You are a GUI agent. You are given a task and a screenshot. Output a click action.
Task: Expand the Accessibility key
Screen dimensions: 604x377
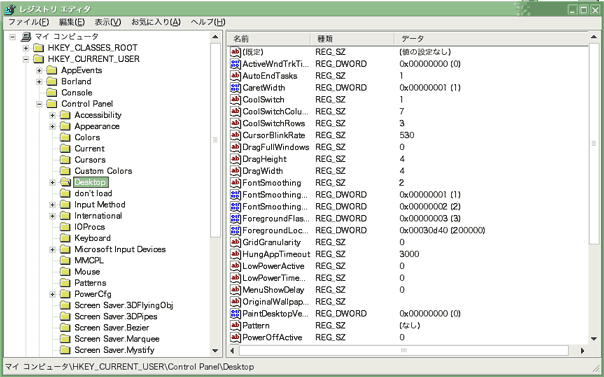click(x=52, y=115)
